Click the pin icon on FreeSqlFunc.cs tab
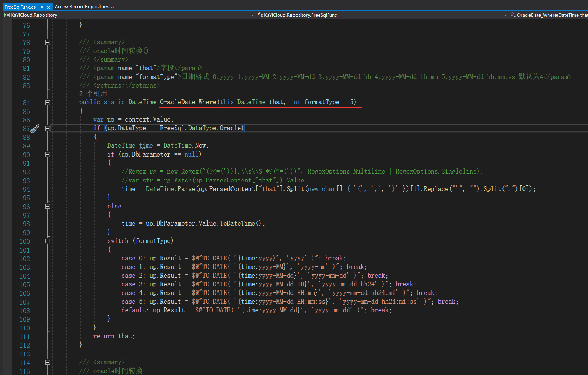Viewport: 588px width, 375px height. coord(42,7)
